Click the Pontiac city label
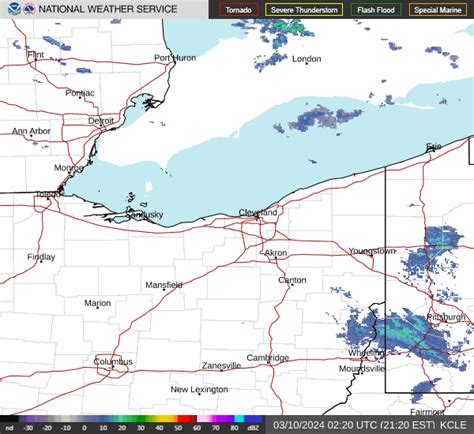 click(80, 93)
